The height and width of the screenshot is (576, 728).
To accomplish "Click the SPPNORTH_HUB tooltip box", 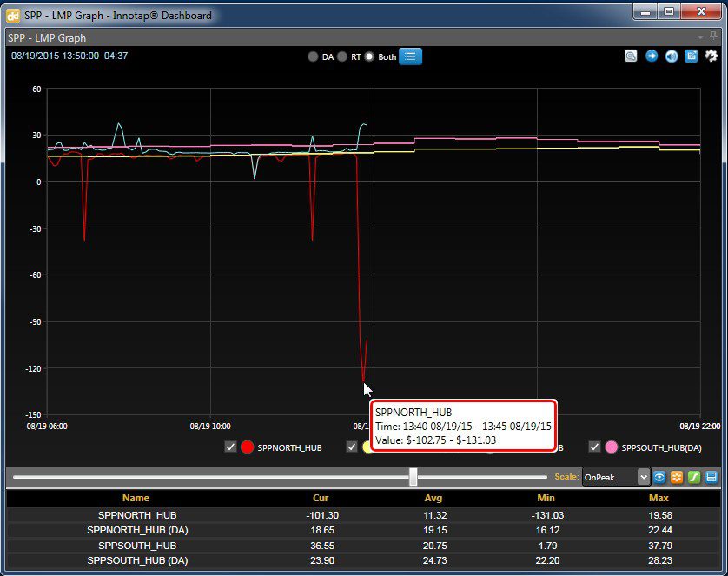I will pyautogui.click(x=463, y=426).
